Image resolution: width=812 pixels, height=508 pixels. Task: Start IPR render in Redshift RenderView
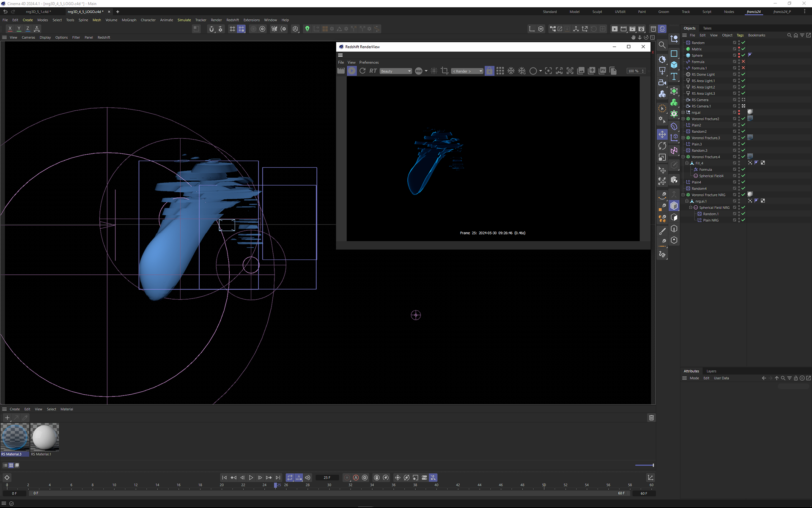352,71
